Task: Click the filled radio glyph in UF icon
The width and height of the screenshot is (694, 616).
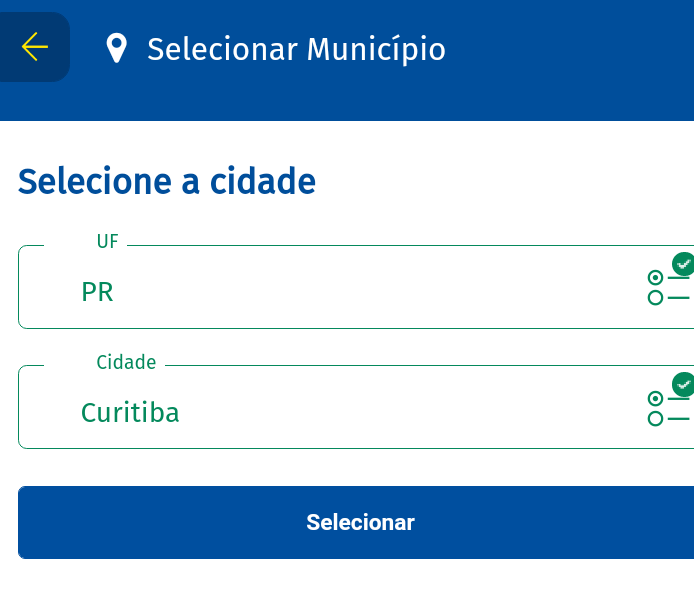Action: click(655, 278)
